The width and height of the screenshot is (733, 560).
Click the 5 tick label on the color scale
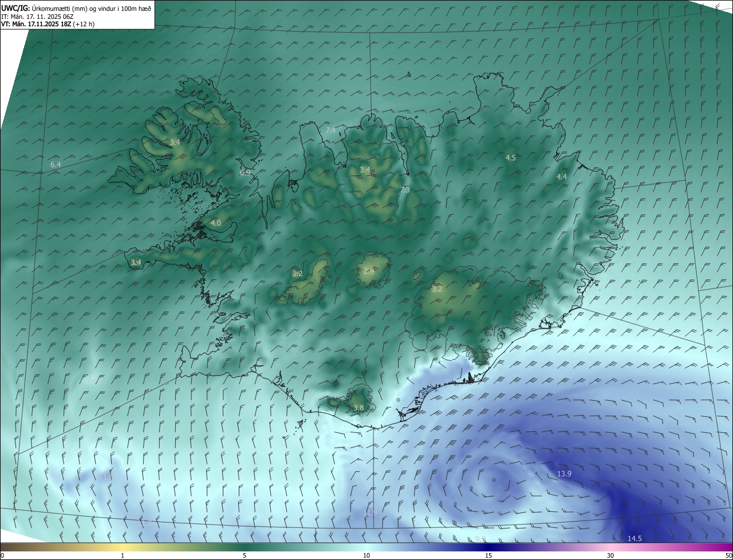pyautogui.click(x=245, y=555)
